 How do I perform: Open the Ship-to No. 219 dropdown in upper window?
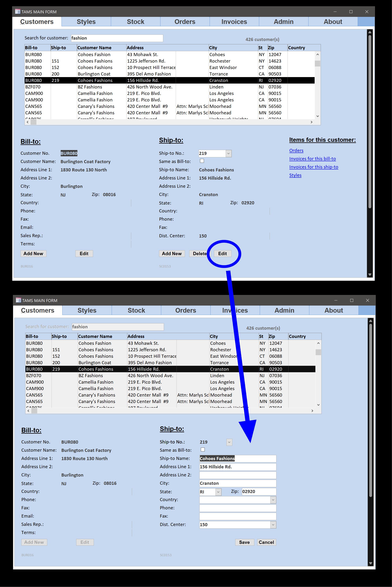(228, 153)
